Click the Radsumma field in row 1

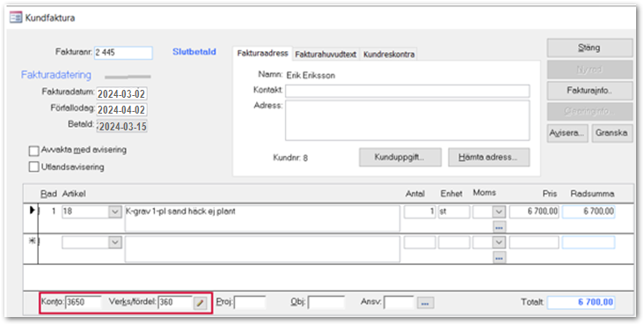coord(589,212)
